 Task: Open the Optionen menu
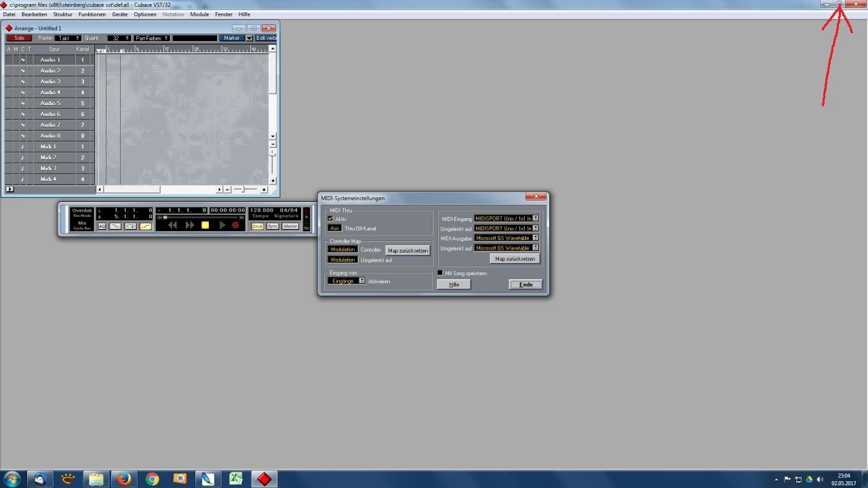144,14
